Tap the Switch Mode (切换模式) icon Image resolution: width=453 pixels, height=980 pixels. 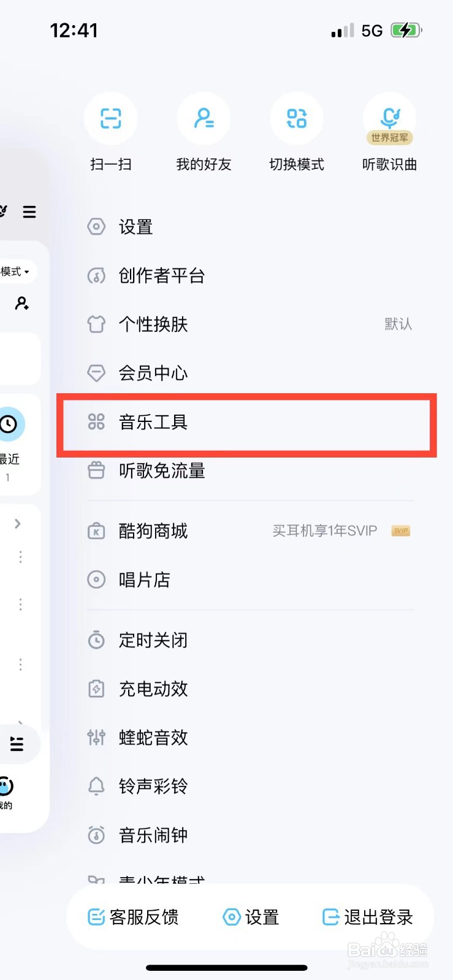[297, 118]
